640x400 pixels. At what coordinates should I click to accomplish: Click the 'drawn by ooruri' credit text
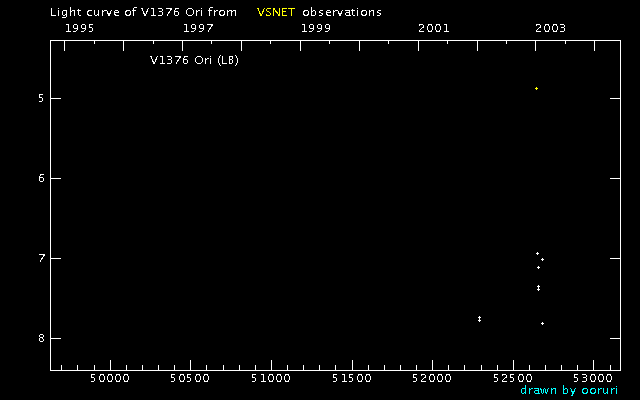(x=569, y=390)
